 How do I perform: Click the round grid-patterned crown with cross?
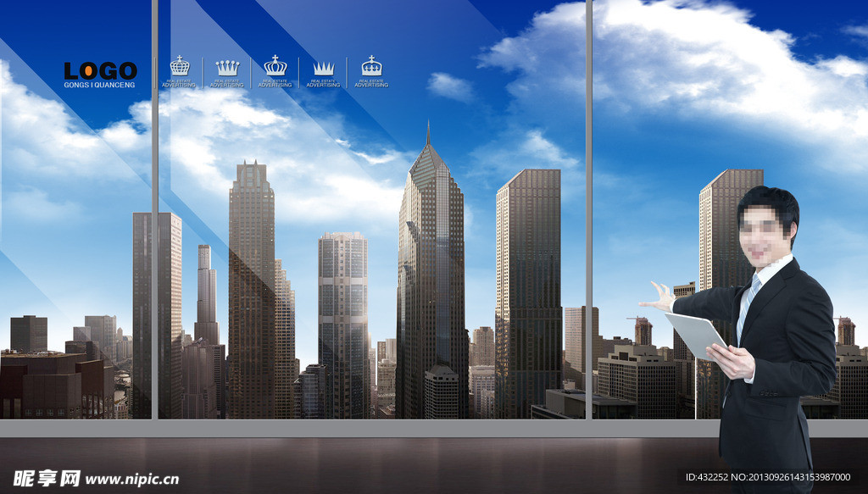click(x=180, y=66)
